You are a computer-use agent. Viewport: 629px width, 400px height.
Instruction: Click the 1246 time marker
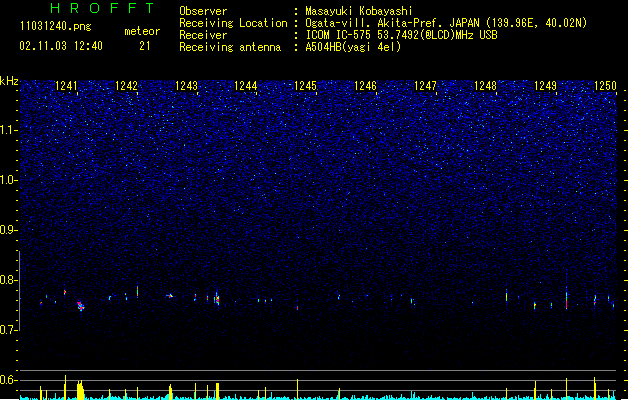(365, 86)
